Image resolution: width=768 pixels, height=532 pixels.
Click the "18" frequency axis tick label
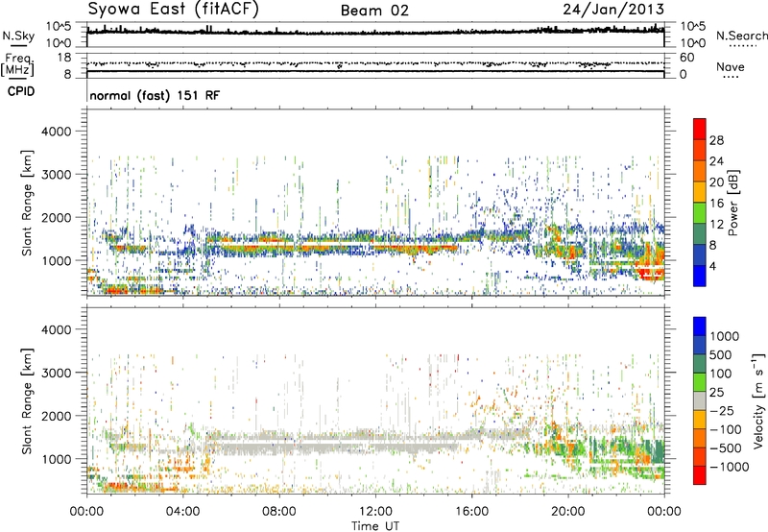pos(64,58)
